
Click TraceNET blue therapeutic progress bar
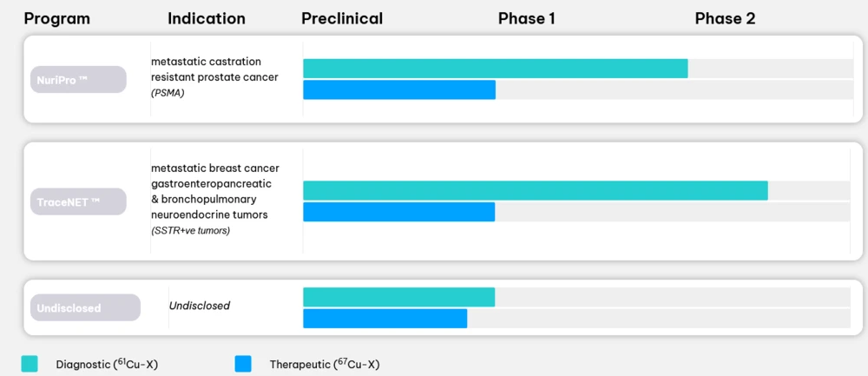tap(398, 212)
